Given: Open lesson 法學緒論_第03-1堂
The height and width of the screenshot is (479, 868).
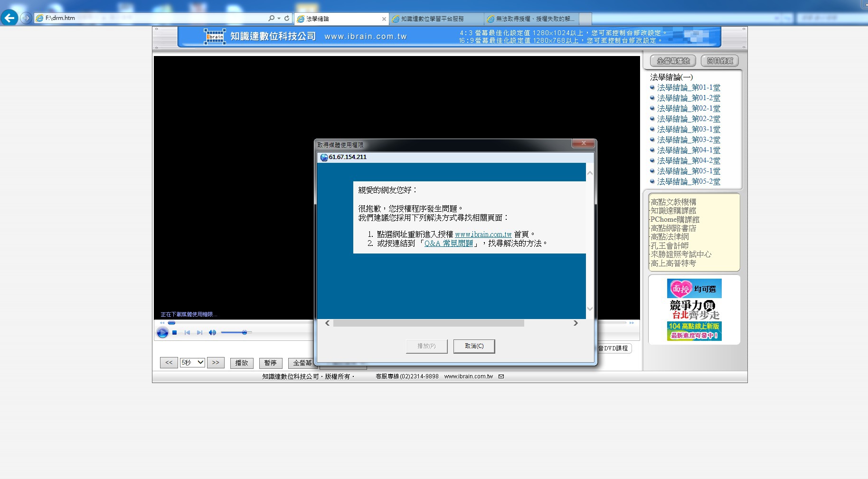Looking at the screenshot, I should 689,129.
